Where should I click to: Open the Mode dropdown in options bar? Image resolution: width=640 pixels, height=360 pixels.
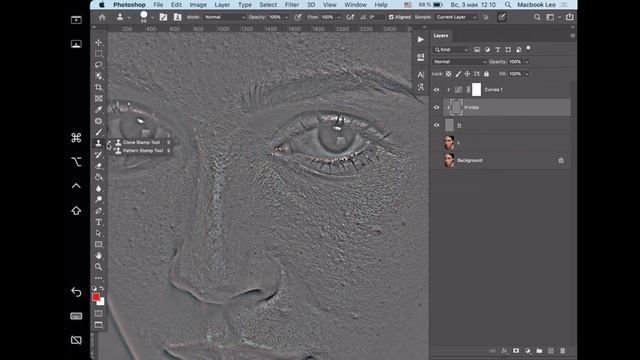pyautogui.click(x=225, y=17)
